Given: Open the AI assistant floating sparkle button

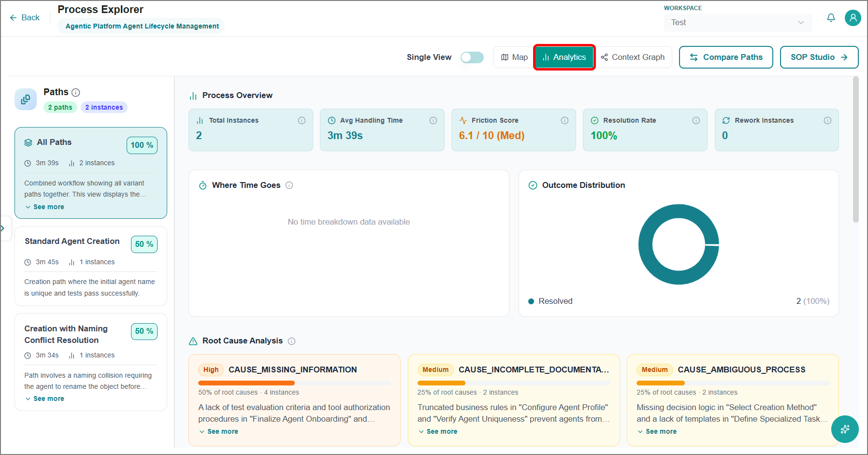Looking at the screenshot, I should pos(845,429).
